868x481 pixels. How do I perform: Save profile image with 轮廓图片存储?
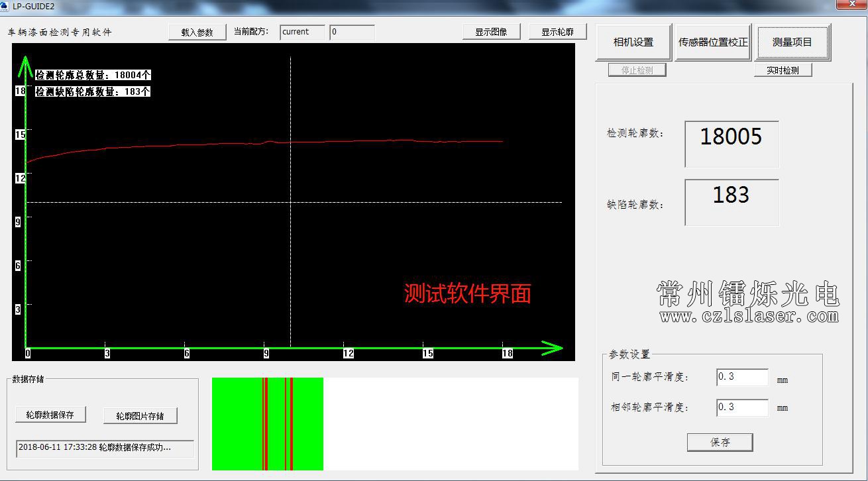pyautogui.click(x=140, y=415)
